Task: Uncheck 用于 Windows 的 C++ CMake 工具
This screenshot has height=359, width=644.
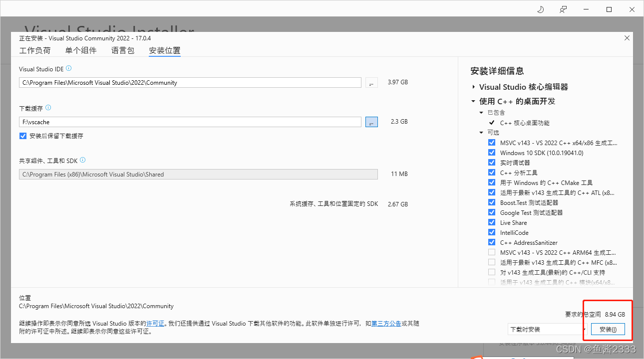Action: 492,182
